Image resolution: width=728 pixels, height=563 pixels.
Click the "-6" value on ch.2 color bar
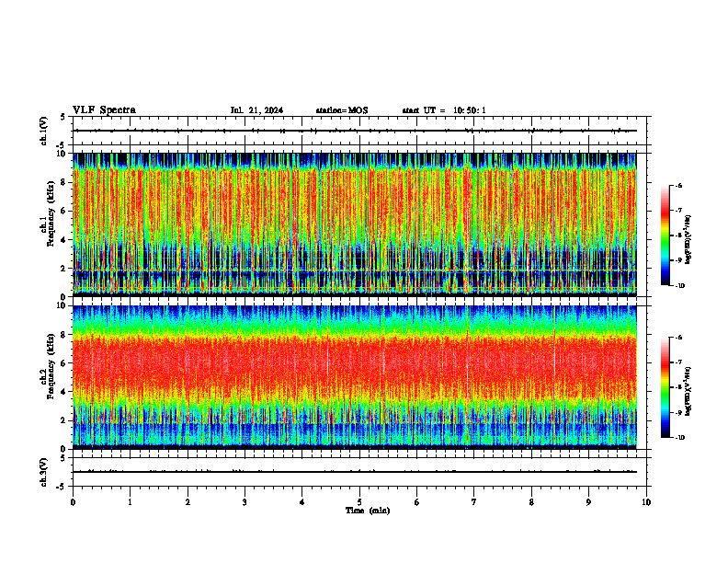pos(679,338)
